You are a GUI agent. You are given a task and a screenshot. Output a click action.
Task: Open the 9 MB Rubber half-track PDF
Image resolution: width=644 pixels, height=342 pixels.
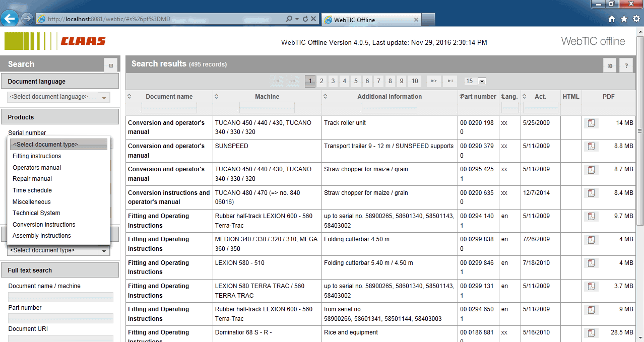pos(591,310)
